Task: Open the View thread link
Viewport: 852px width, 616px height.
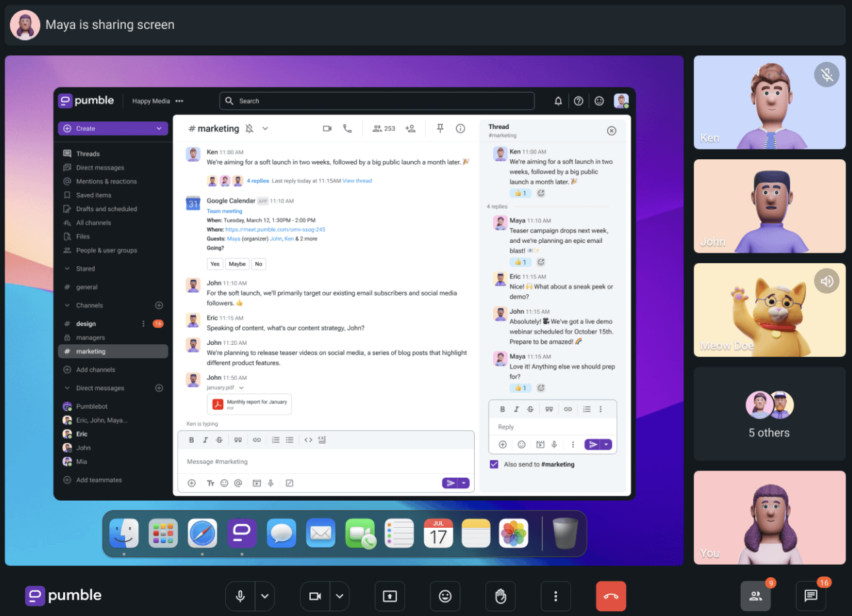Action: 357,181
